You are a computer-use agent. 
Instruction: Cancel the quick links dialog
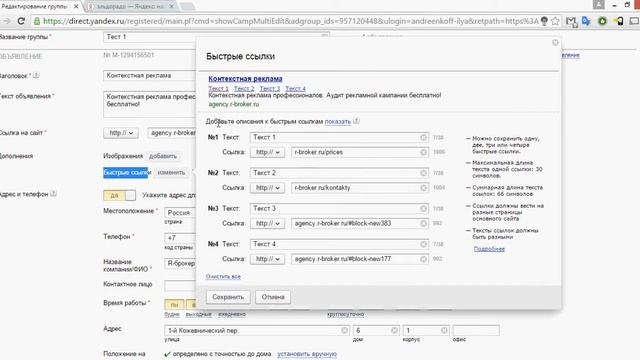(273, 297)
